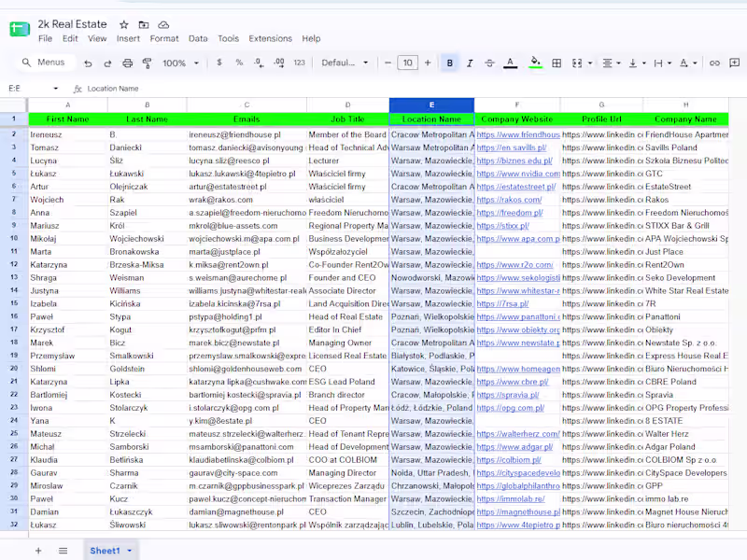The image size is (747, 560).
Task: Open the Tools menu
Action: pos(228,38)
